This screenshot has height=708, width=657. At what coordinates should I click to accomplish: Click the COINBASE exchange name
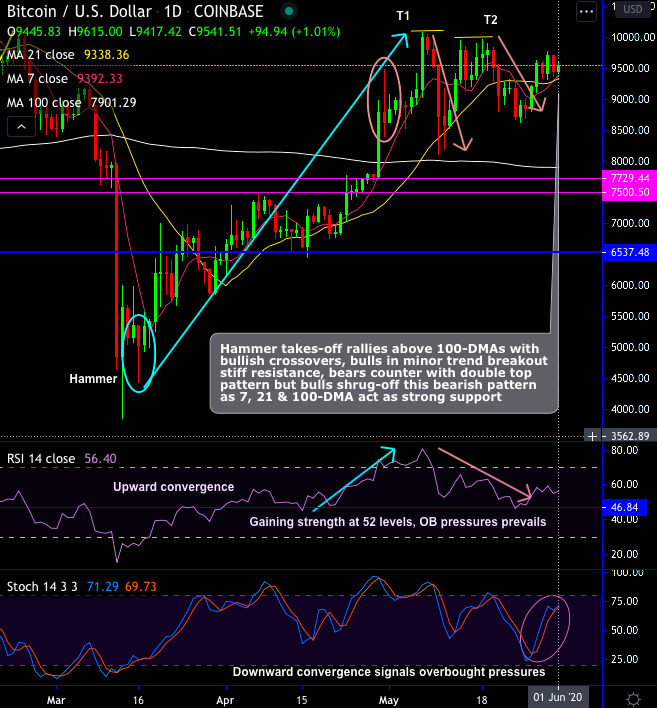coord(228,11)
